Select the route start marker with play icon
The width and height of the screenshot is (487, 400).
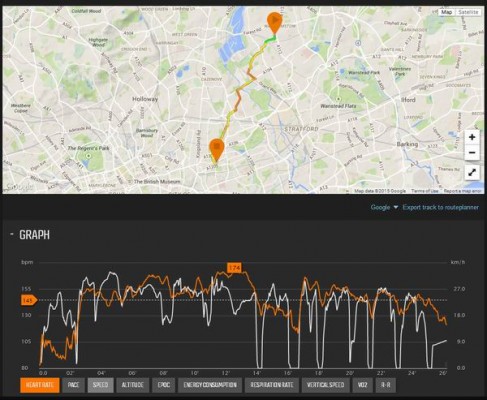tap(274, 23)
